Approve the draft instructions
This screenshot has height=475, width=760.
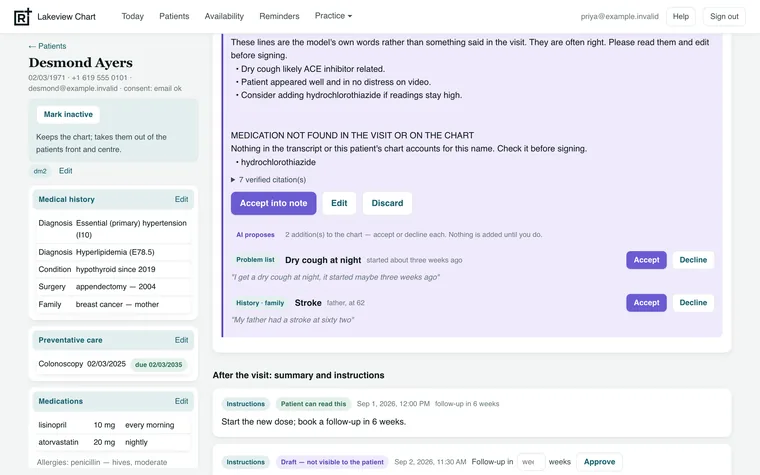599,462
